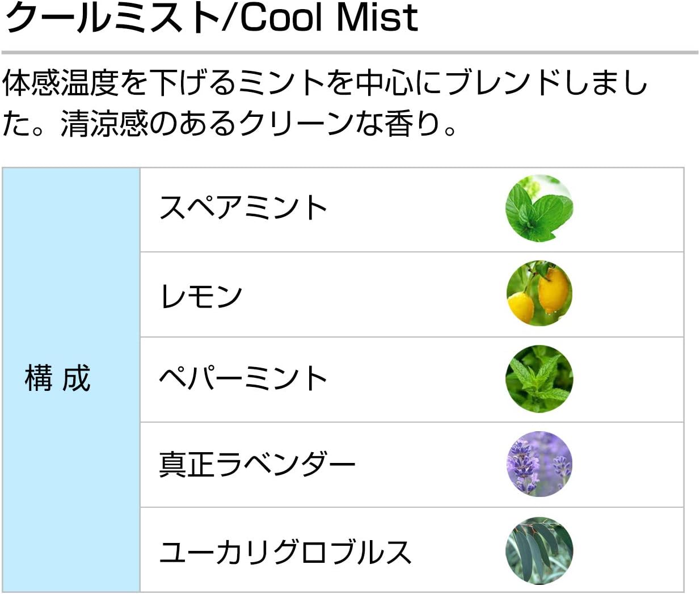This screenshot has width=700, height=594.
Task: Select the ユーカリグロブルス ingredient label
Action: (285, 551)
